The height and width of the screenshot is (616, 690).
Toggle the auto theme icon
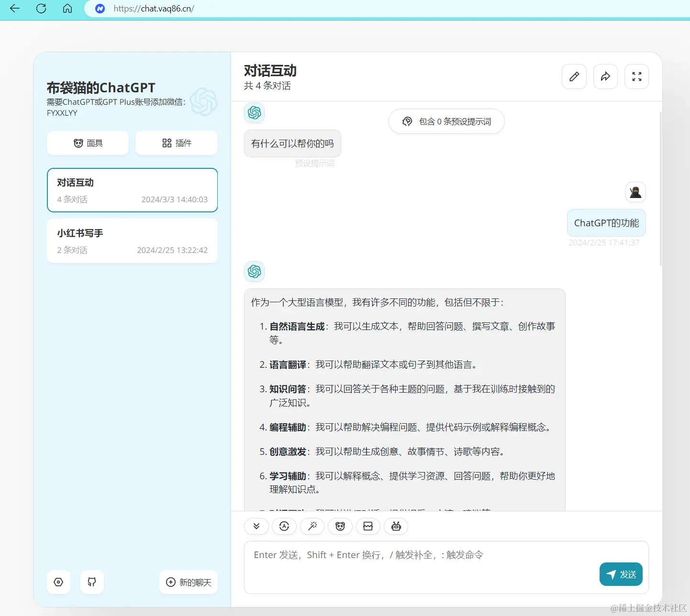coord(284,527)
